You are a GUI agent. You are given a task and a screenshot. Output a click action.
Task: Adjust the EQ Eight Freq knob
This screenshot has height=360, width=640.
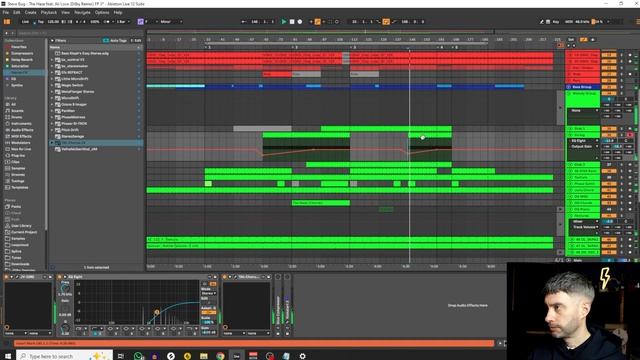click(x=65, y=289)
